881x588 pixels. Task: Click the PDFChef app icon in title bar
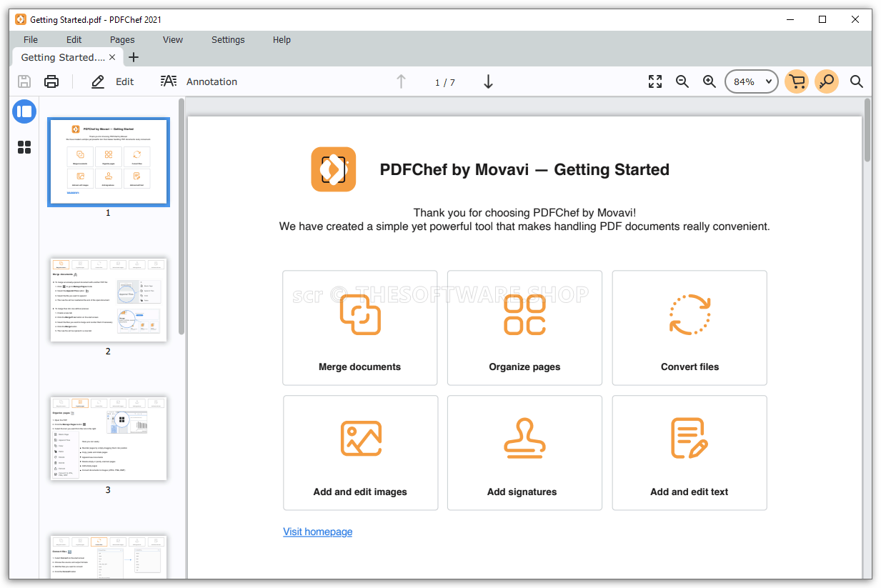point(21,19)
